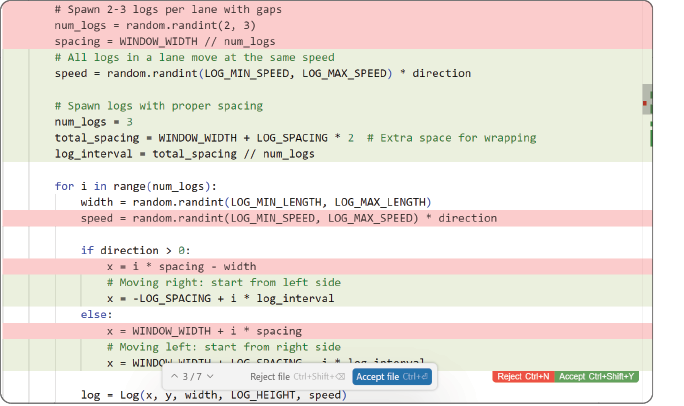684x406 pixels.
Task: Click the green Accept Ctrl+Shift+Y button
Action: (x=596, y=377)
